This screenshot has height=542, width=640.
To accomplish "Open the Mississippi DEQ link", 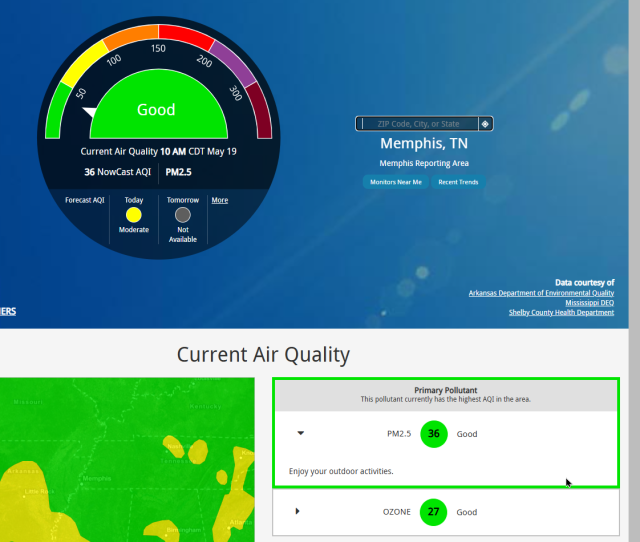I will click(x=589, y=302).
